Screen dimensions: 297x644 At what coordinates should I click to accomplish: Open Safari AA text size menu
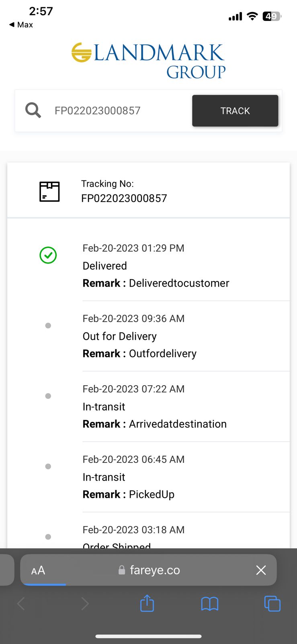coord(38,570)
